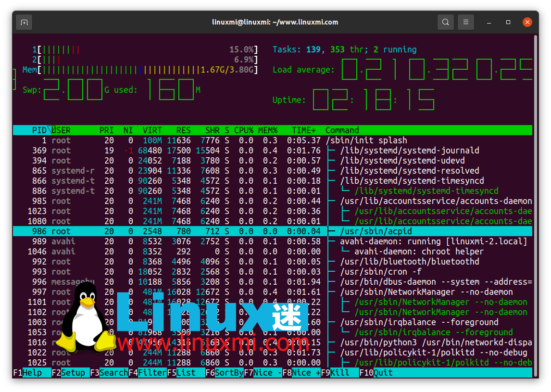This screenshot has height=392, width=551.
Task: Sort by NI column header
Action: click(x=128, y=130)
